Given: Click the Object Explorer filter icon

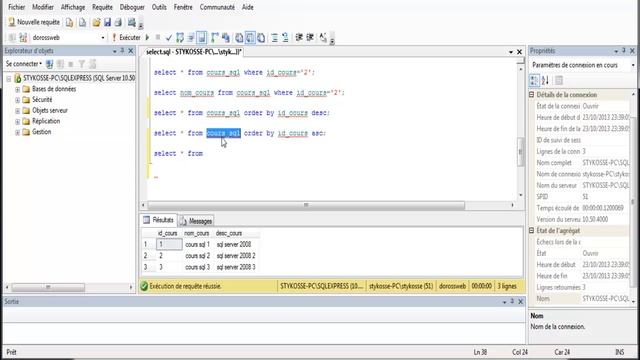Looking at the screenshot, I should 82,64.
